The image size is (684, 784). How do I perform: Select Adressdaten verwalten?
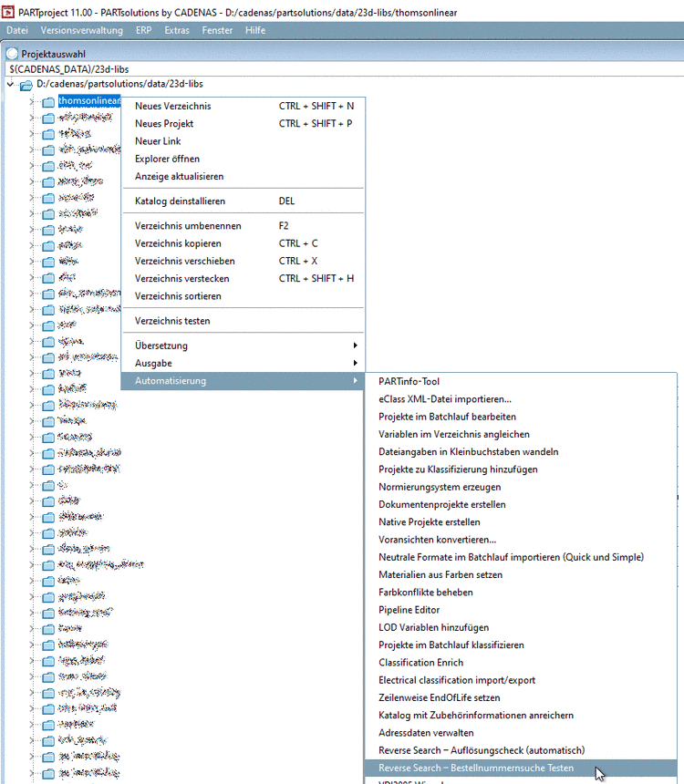[x=521, y=733]
